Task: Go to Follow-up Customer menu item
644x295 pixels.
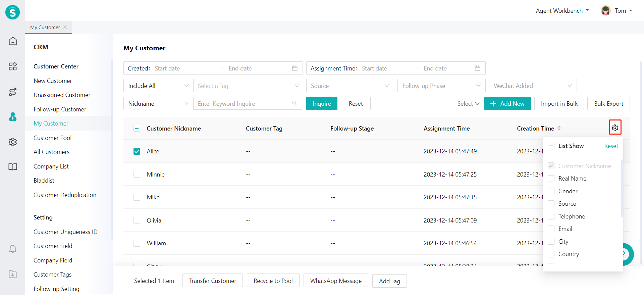Action: coord(60,109)
